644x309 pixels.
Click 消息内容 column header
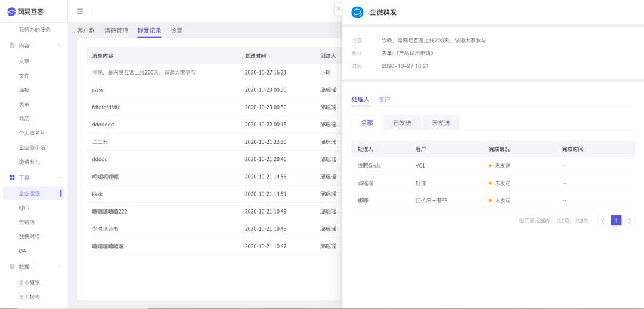pyautogui.click(x=103, y=56)
